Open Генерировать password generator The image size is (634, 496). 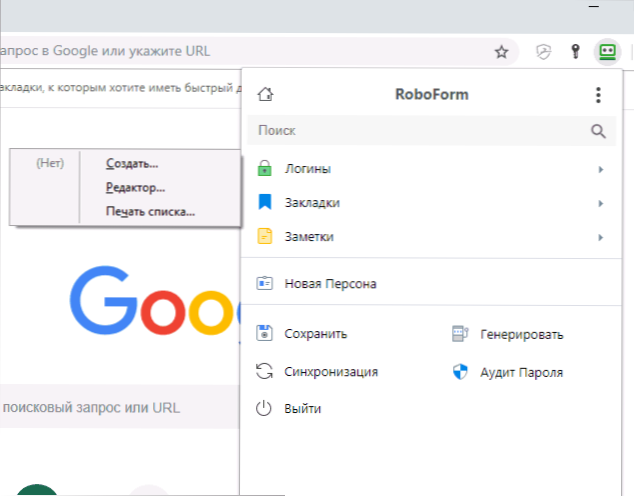click(x=522, y=335)
